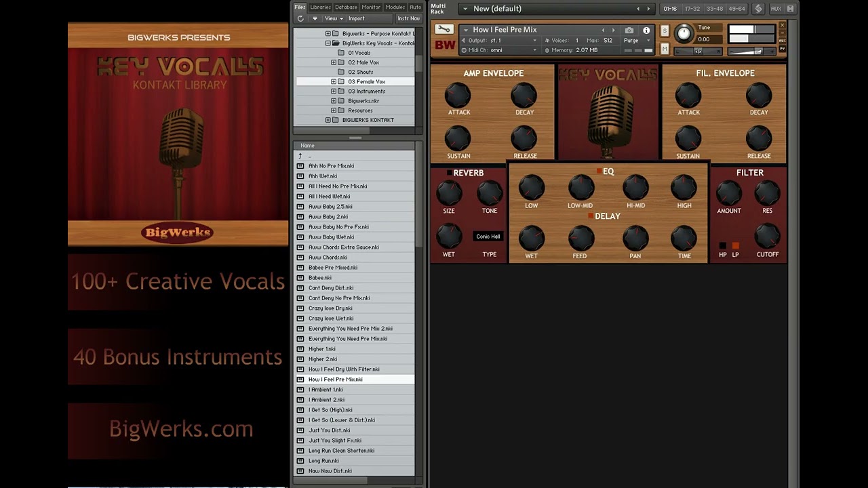Click the eject icon beside View
This screenshot has width=868, height=488.
[x=315, y=18]
